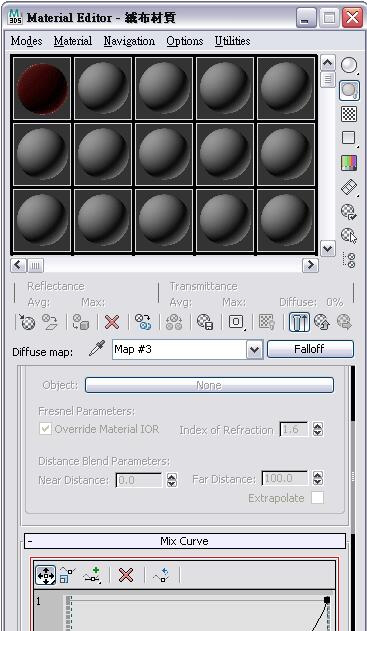Image resolution: width=367 pixels, height=656 pixels.
Task: Open Material/Map Navigator icon
Action: [349, 260]
